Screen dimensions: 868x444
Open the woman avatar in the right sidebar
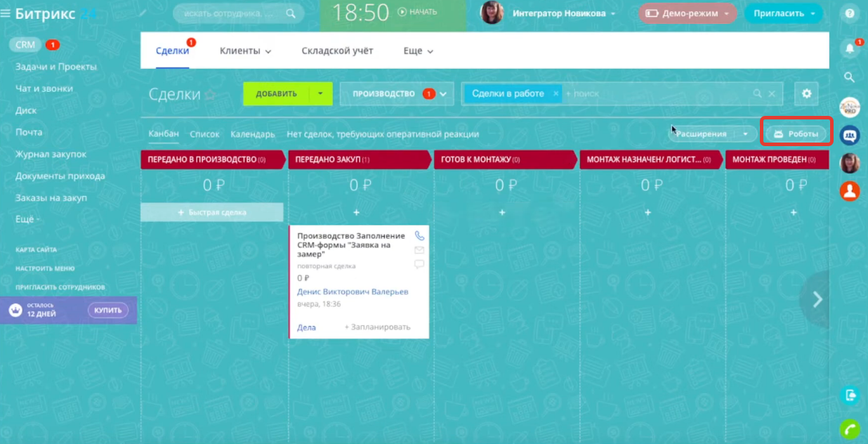click(x=850, y=163)
